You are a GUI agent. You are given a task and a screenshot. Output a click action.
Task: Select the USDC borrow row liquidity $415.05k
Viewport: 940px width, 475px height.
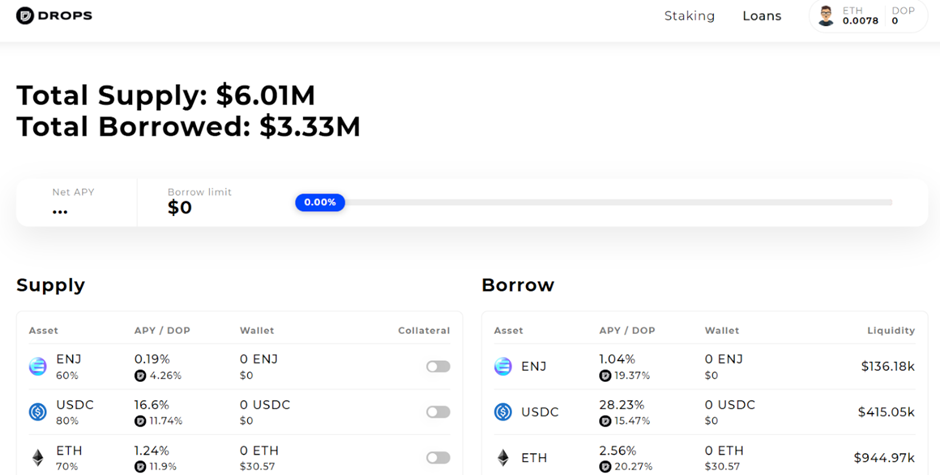point(886,412)
